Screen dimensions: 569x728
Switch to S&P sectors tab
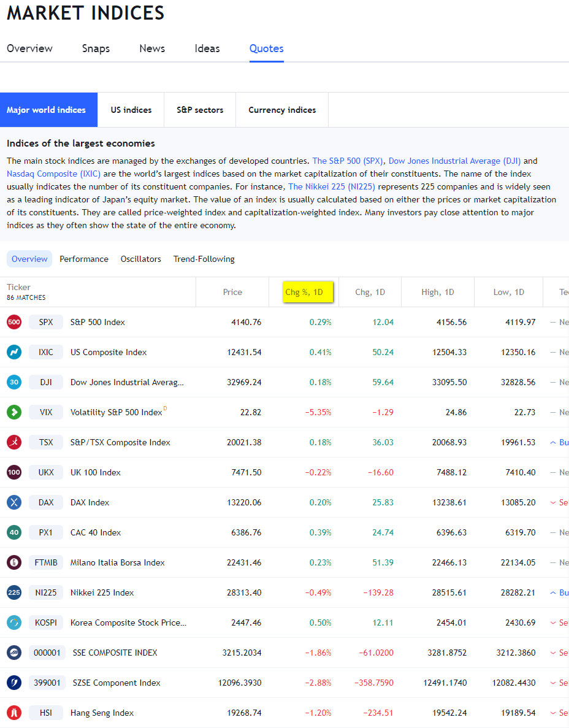(x=200, y=110)
